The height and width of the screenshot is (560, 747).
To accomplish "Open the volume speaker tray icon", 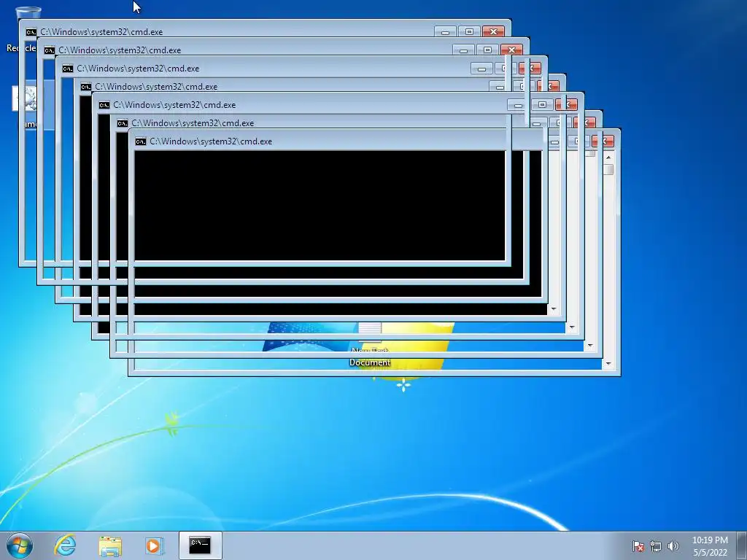I will tap(673, 545).
